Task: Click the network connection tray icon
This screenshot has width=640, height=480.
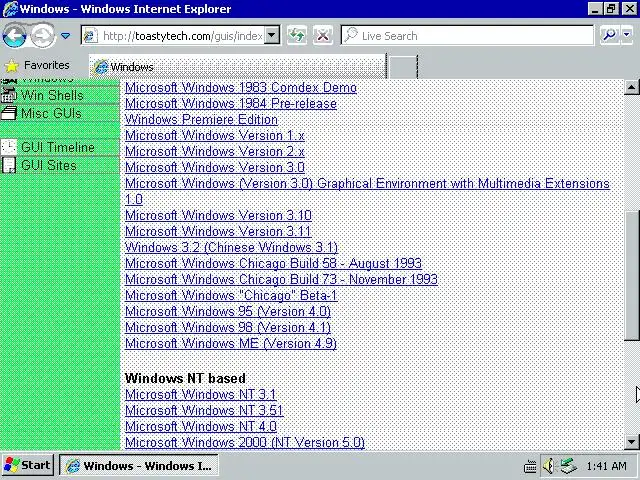Action: tap(568, 466)
